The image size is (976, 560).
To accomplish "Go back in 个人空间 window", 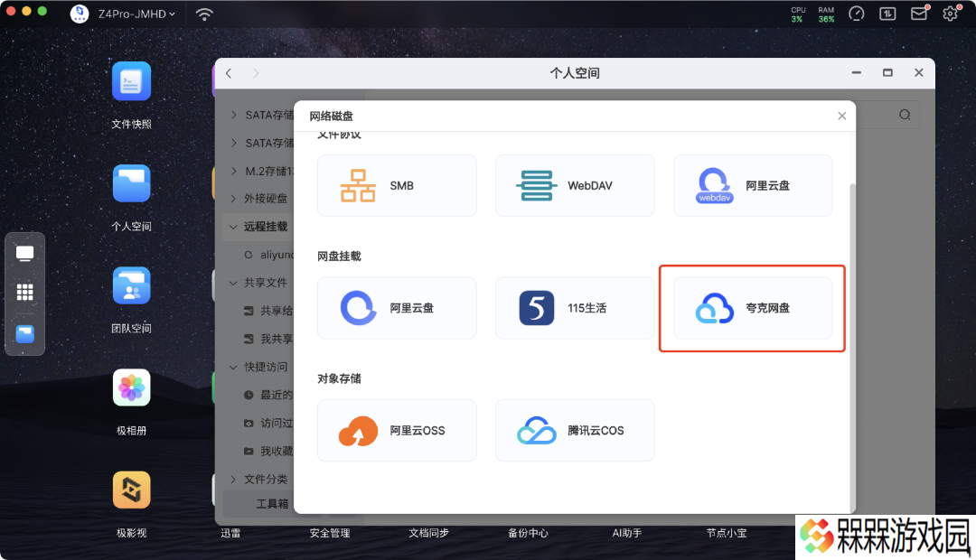I will pos(229,73).
